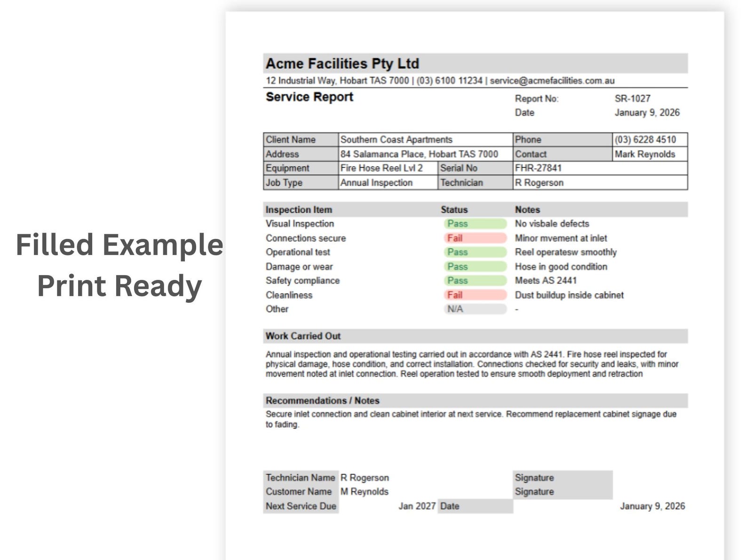The image size is (747, 560).
Task: Click the 'Inspection Item' column header
Action: 299,210
